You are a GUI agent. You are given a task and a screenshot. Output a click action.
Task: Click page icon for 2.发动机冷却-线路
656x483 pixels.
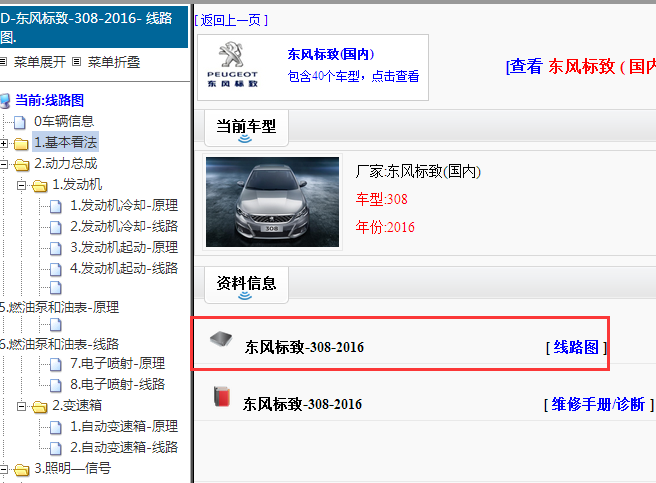pyautogui.click(x=56, y=227)
